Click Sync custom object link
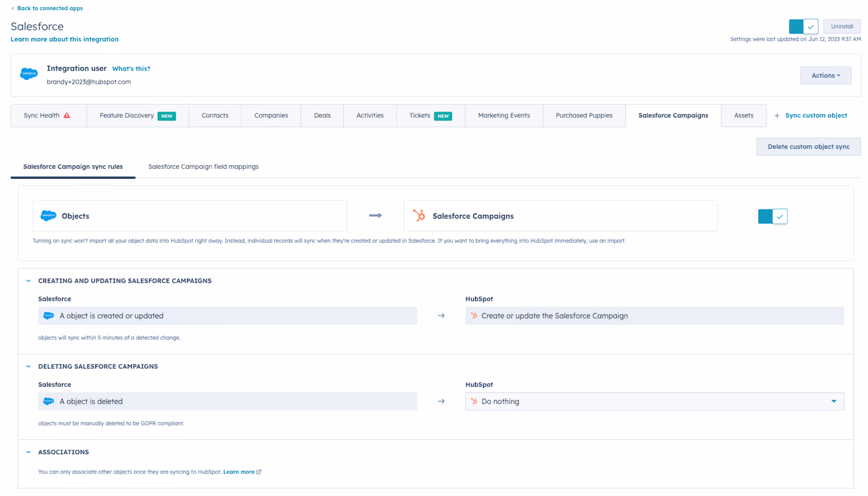 [816, 116]
